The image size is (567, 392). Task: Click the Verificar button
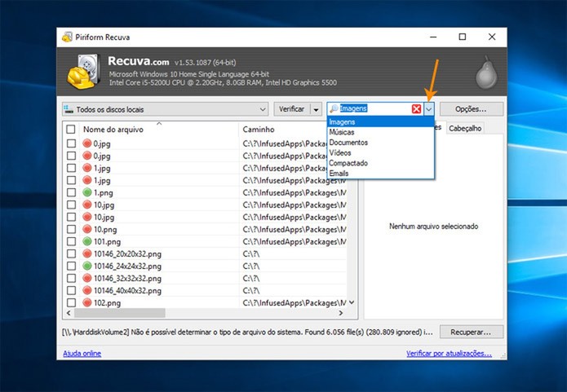click(x=291, y=109)
